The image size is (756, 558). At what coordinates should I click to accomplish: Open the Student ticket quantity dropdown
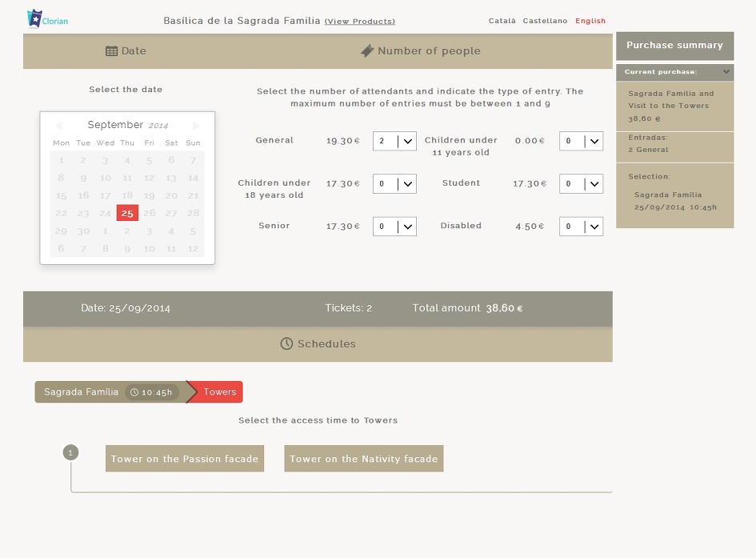point(581,183)
